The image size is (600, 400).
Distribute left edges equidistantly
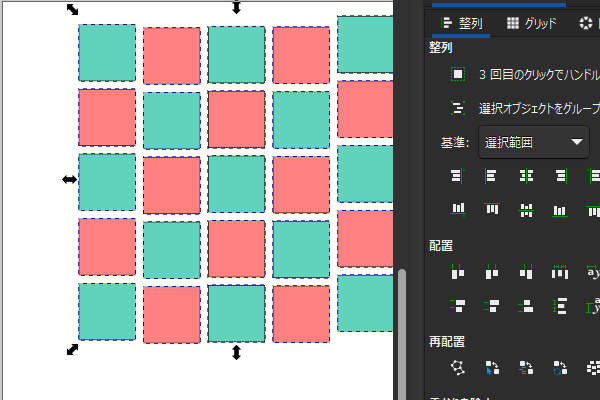(x=457, y=273)
